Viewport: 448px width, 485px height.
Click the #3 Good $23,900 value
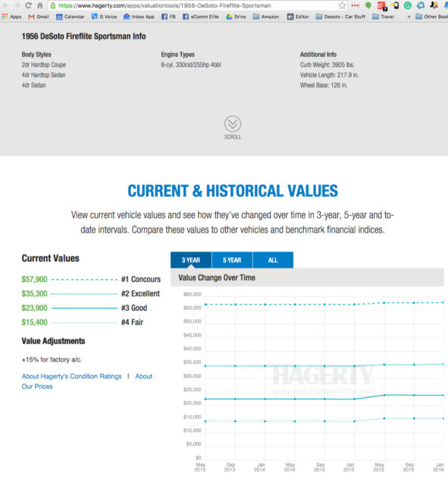pos(34,308)
